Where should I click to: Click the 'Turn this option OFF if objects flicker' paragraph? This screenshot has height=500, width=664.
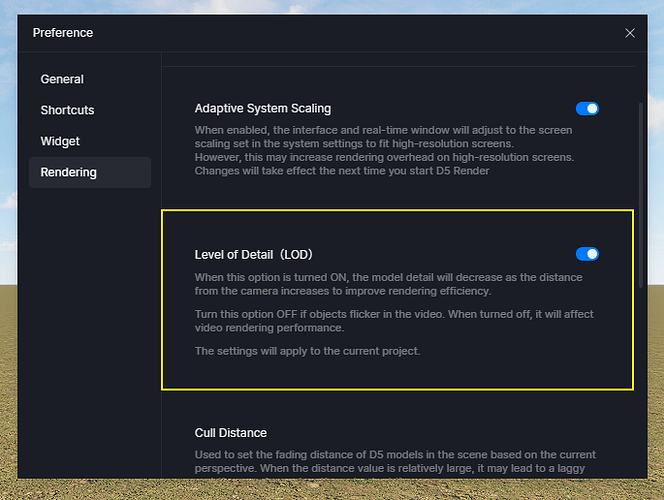pos(394,321)
